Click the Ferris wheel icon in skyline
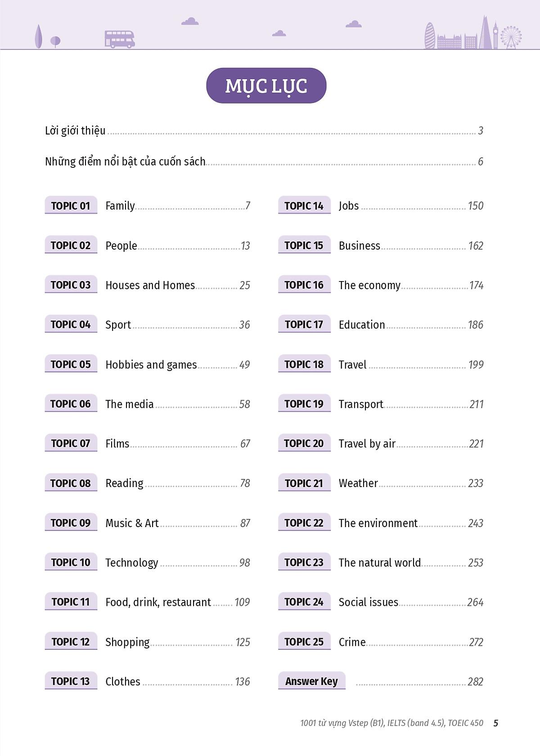 [511, 37]
